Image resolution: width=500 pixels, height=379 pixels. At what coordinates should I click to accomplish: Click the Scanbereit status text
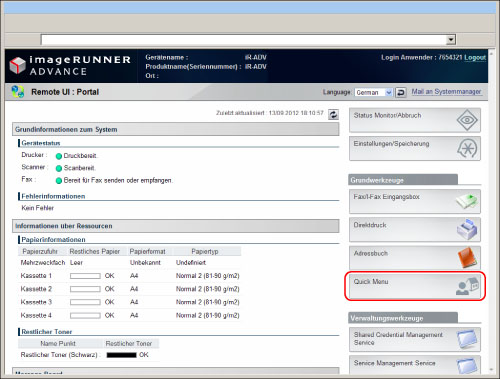tap(79, 168)
